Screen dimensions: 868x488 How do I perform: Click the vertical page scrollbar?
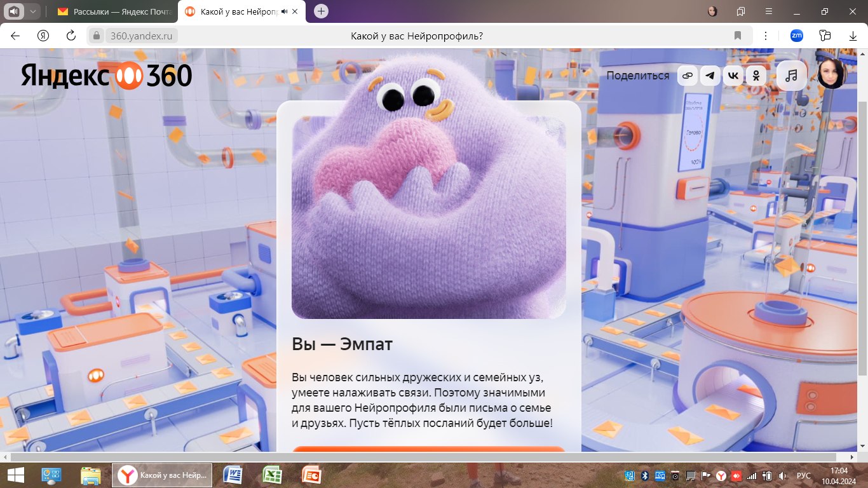coord(862,238)
